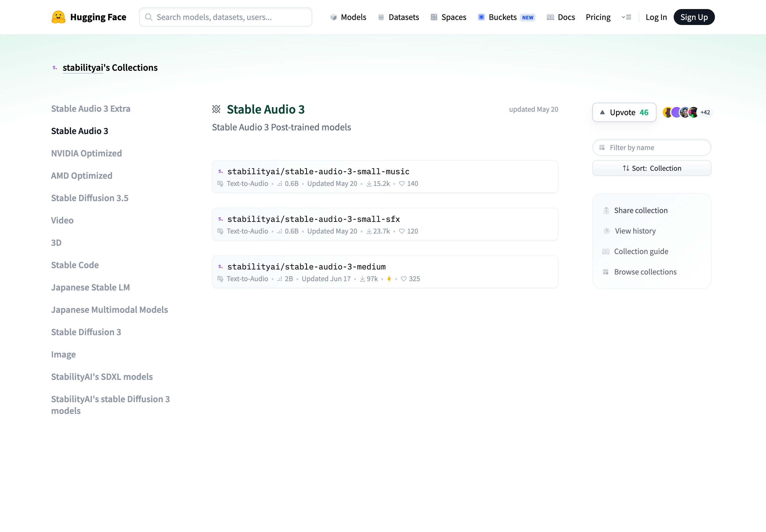Click the Stable Audio 3 collection icon
The image size is (766, 532).
[216, 109]
